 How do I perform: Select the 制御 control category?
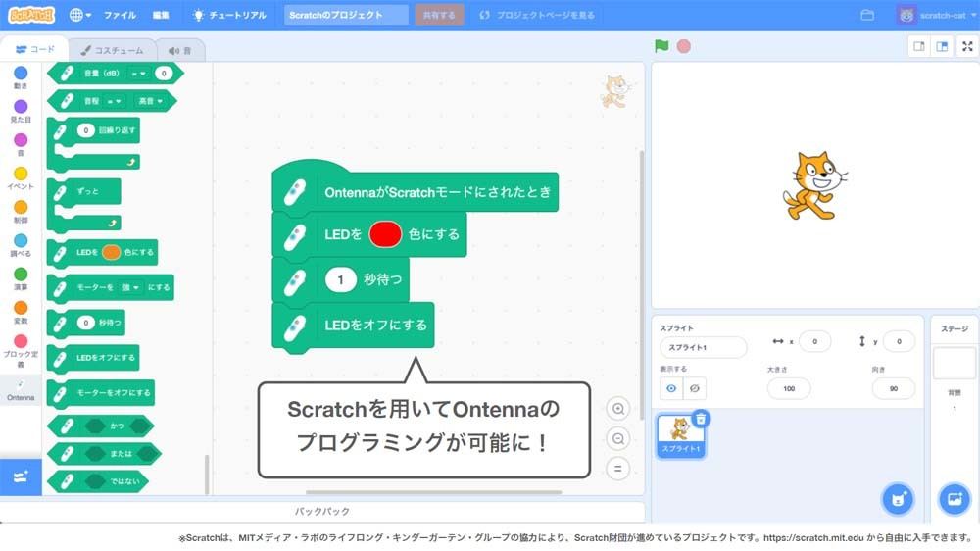21,212
